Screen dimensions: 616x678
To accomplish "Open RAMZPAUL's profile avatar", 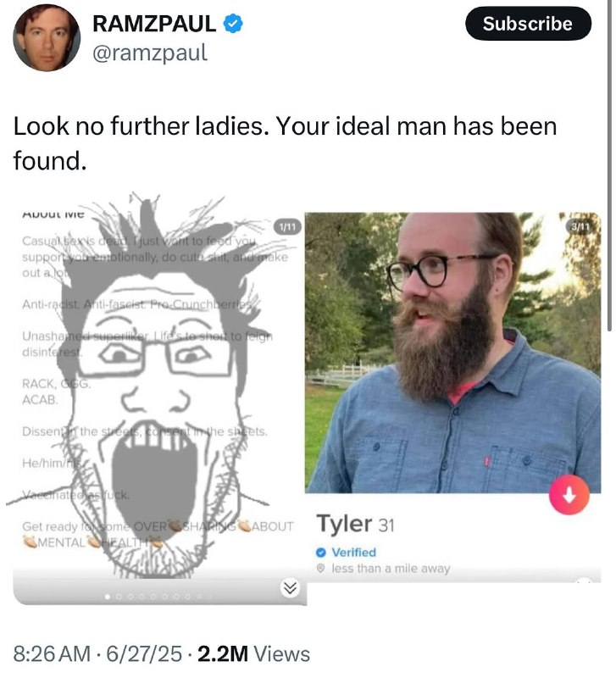I will pos(47,37).
